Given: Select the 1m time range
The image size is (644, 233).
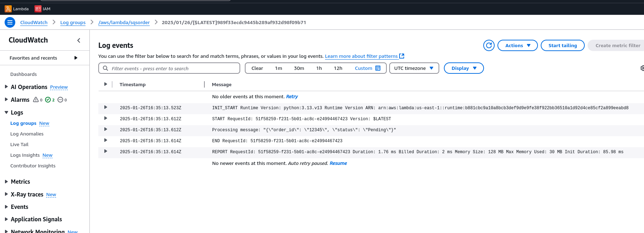Looking at the screenshot, I should 279,68.
